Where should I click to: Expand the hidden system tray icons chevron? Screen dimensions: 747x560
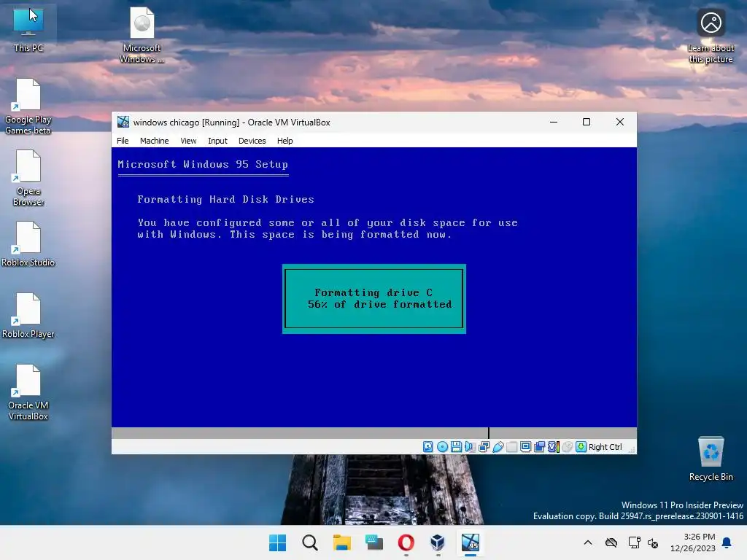coord(588,542)
